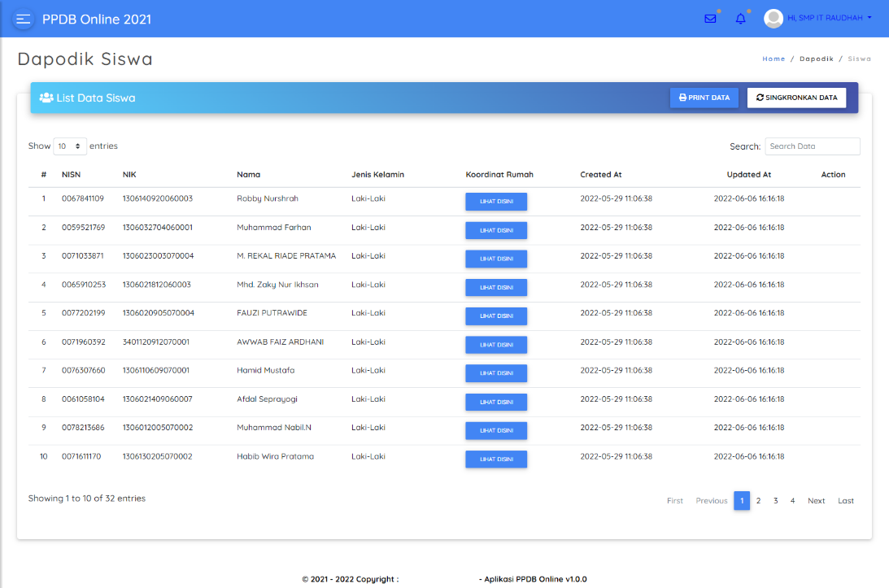Image resolution: width=889 pixels, height=588 pixels.
Task: Sort table by Nama column header
Action: (248, 175)
